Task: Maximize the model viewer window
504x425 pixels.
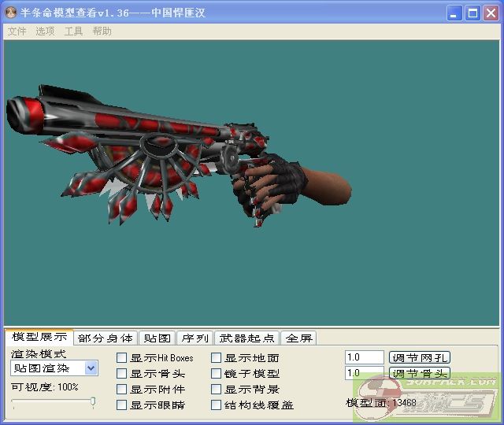Action: coord(472,13)
